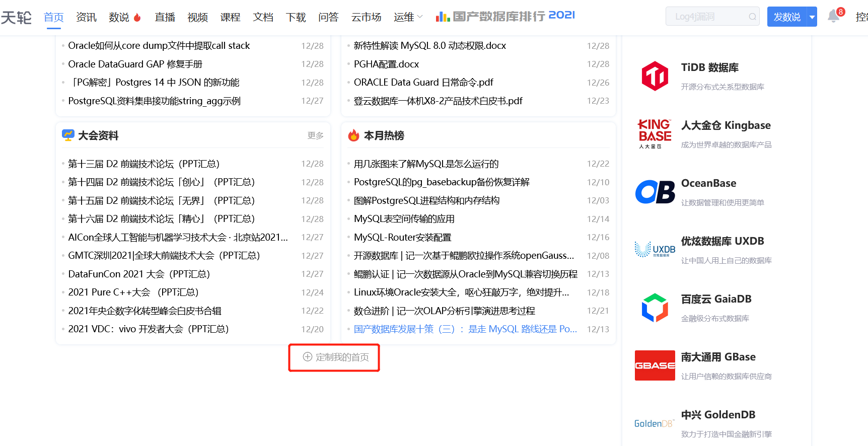This screenshot has width=868, height=446.
Task: Open 鲲鹏认证 Oracle到MySQL兼容切换历程
Action: 465,274
